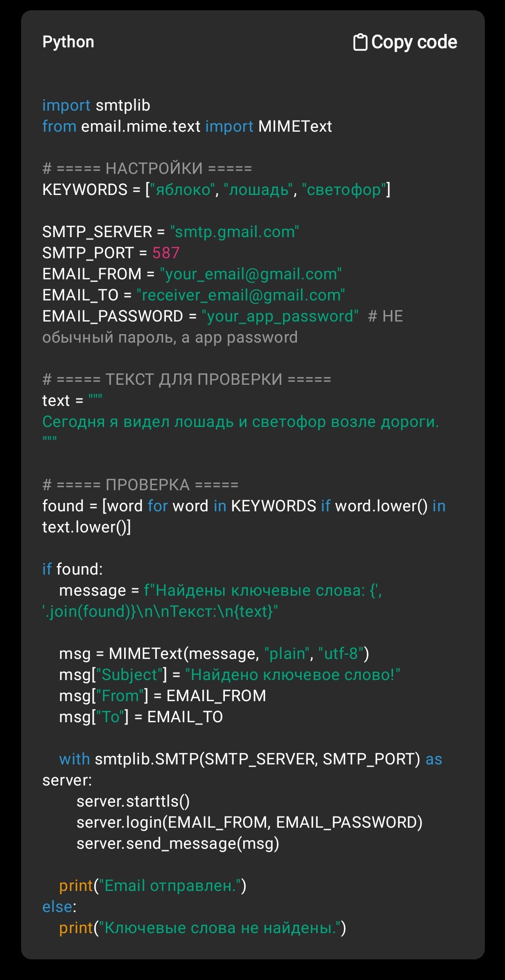Click the found list comprehension line
505x980 pixels.
pyautogui.click(x=244, y=516)
